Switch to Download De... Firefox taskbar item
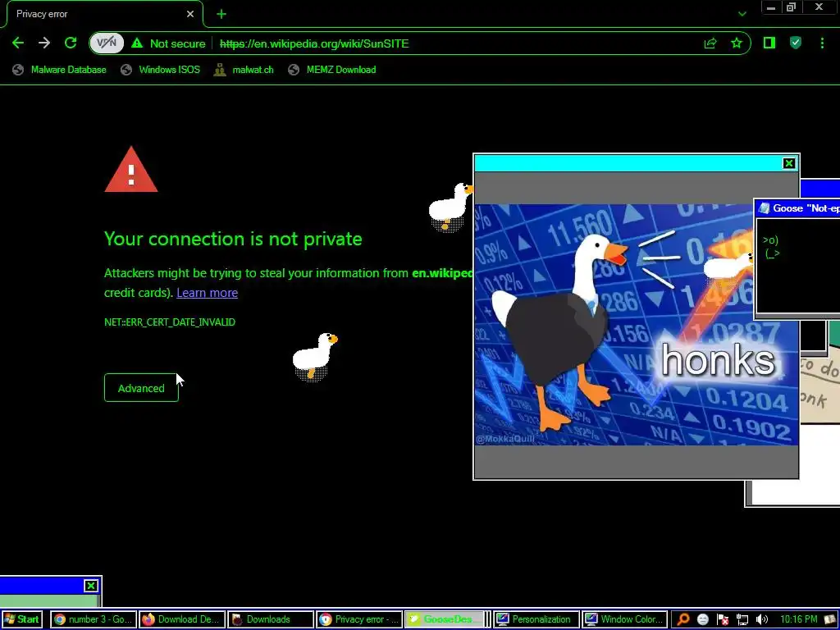This screenshot has width=840, height=630. click(x=182, y=619)
